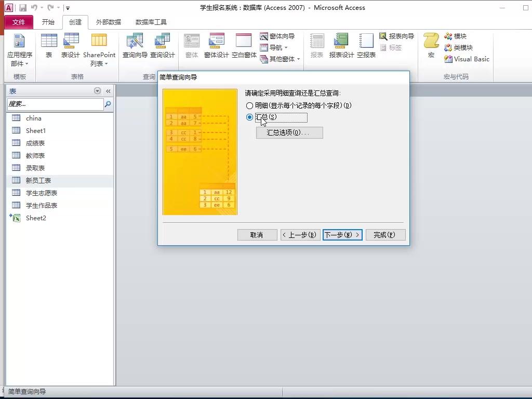Save the database with the save icon
Image resolution: width=532 pixels, height=399 pixels.
coord(23,7)
